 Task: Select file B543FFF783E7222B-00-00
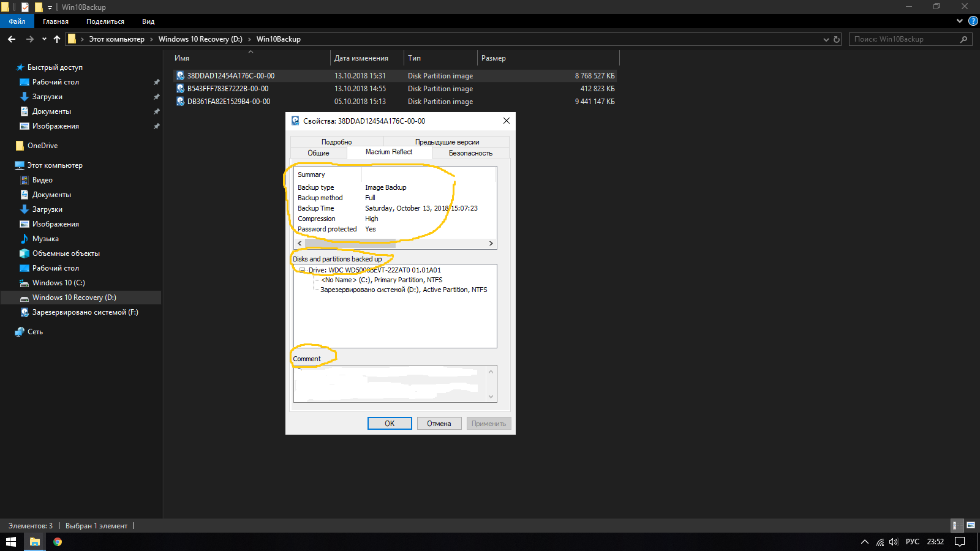point(227,89)
